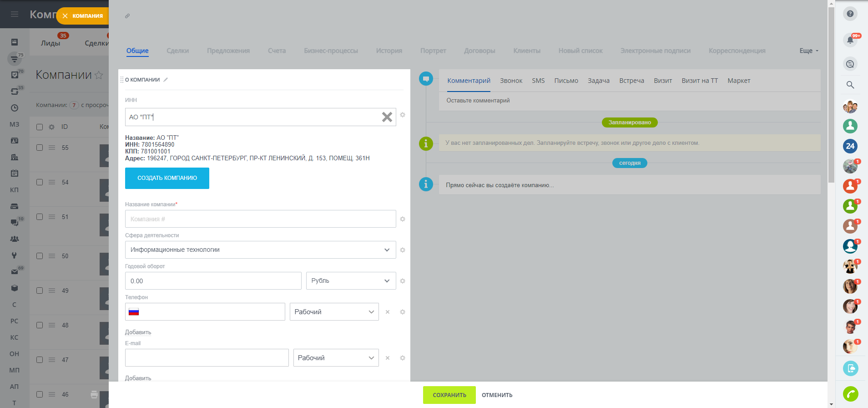
Task: Open the Bitrix24 blue 24 icon
Action: click(850, 146)
